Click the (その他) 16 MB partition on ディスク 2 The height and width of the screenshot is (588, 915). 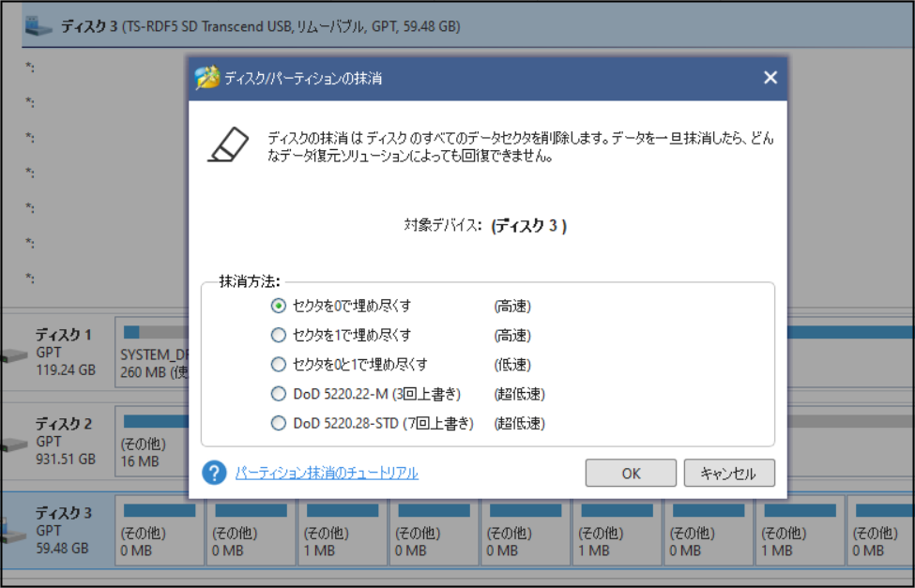pyautogui.click(x=153, y=442)
